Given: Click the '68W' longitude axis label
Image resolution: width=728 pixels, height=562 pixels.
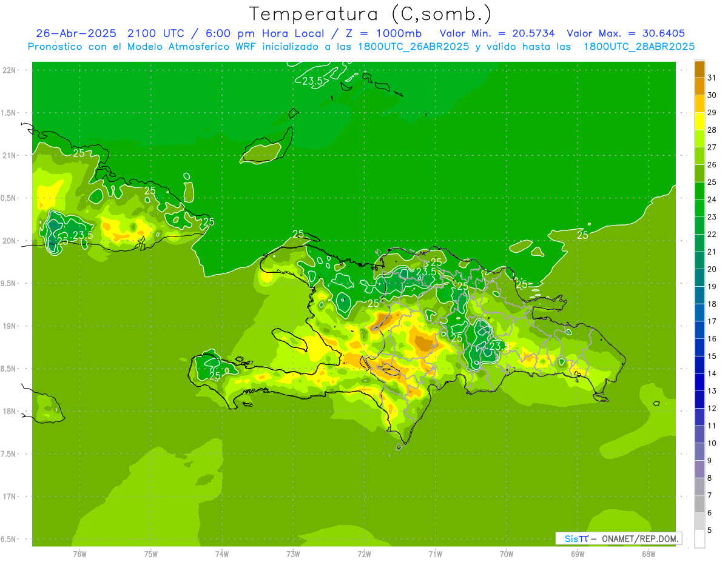Looking at the screenshot, I should coord(648,554).
